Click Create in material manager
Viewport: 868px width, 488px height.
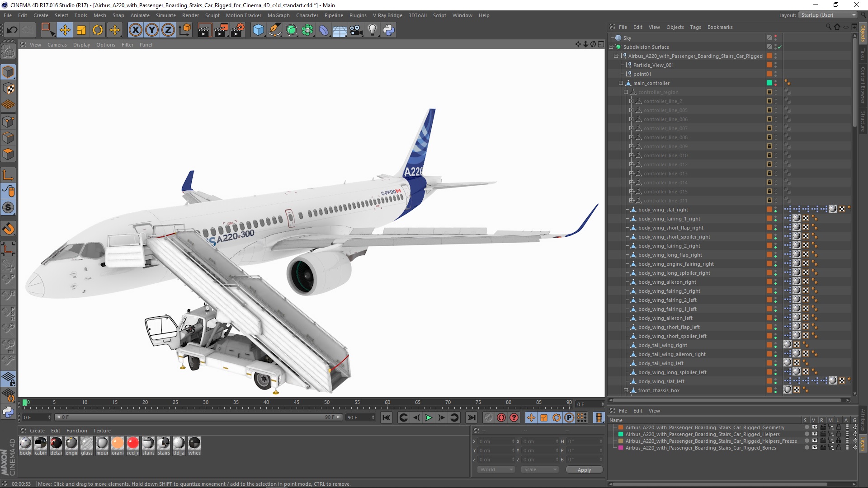point(37,431)
